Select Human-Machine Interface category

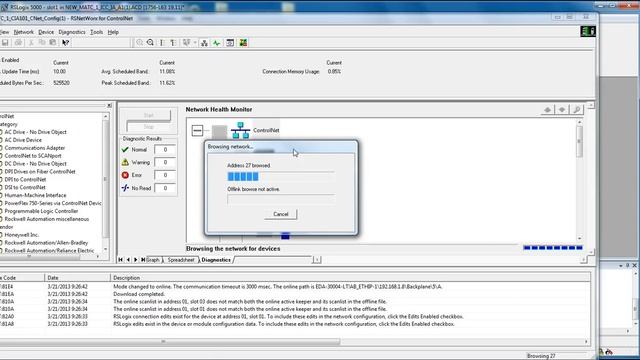pyautogui.click(x=36, y=195)
